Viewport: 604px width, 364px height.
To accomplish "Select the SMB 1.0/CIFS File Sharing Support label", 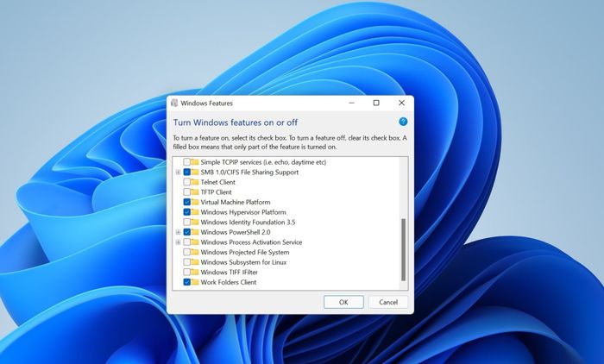I will point(249,172).
